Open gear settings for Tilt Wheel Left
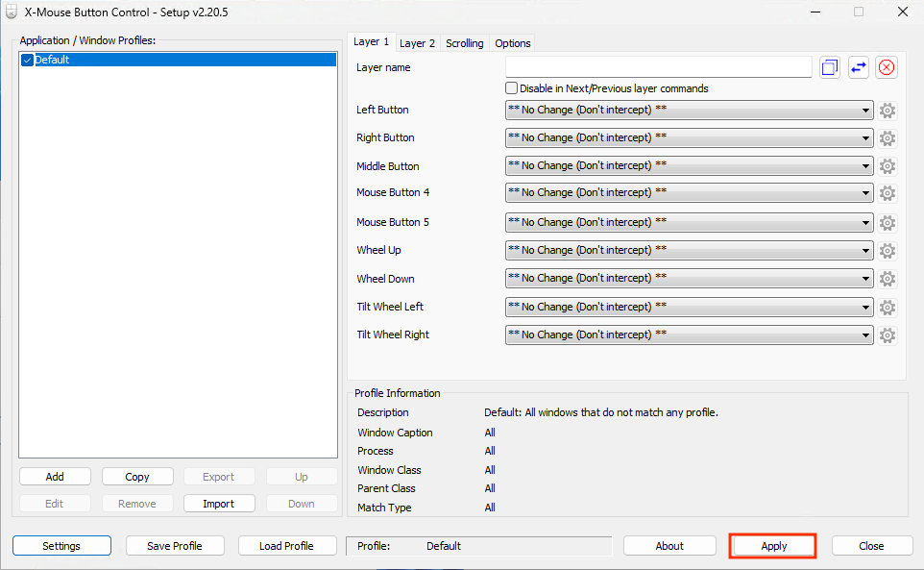This screenshot has height=570, width=924. click(x=887, y=307)
